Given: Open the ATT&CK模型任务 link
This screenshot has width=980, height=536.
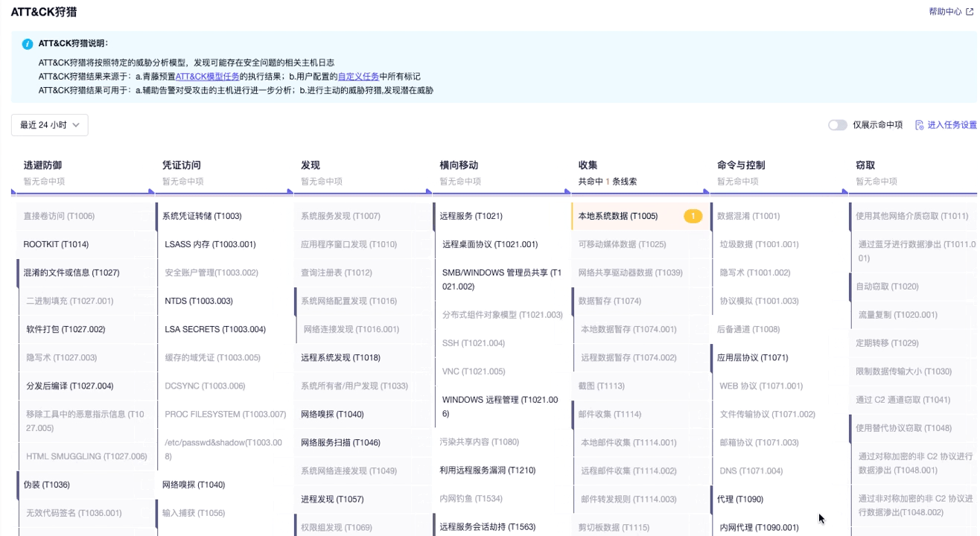Looking at the screenshot, I should point(208,77).
